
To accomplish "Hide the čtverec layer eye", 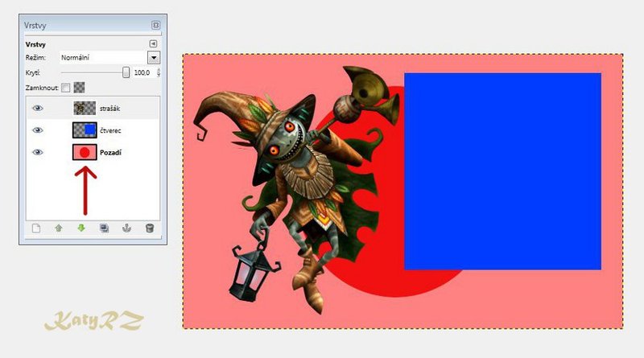I will [37, 130].
